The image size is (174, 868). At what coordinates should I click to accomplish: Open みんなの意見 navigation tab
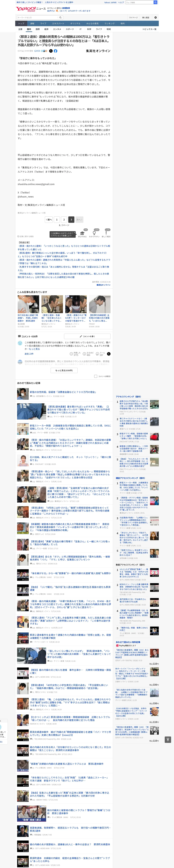92,24
